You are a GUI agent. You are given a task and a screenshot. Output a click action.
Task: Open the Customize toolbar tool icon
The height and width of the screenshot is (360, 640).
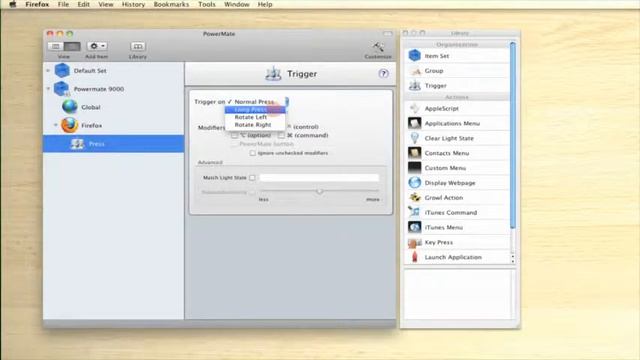pyautogui.click(x=378, y=47)
